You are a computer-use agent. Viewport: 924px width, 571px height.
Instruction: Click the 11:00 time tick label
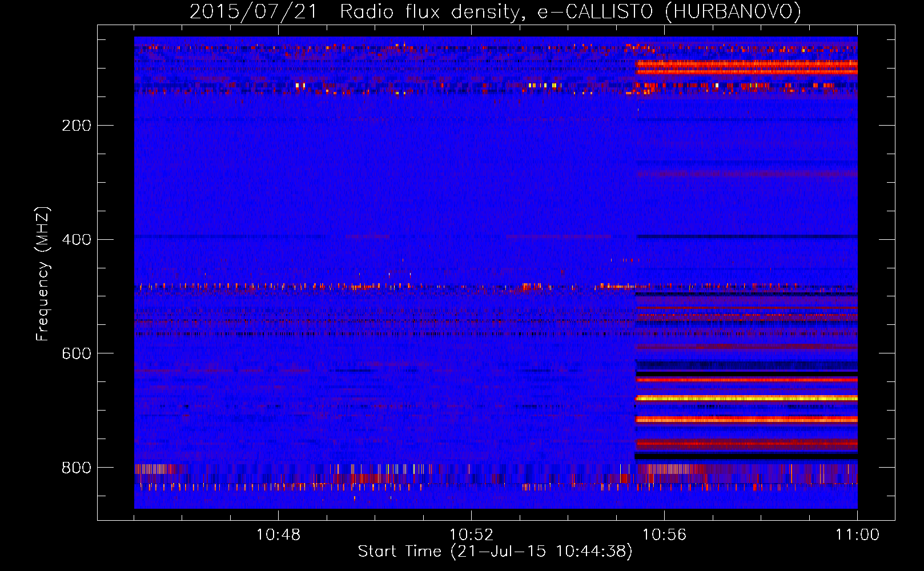click(x=857, y=535)
